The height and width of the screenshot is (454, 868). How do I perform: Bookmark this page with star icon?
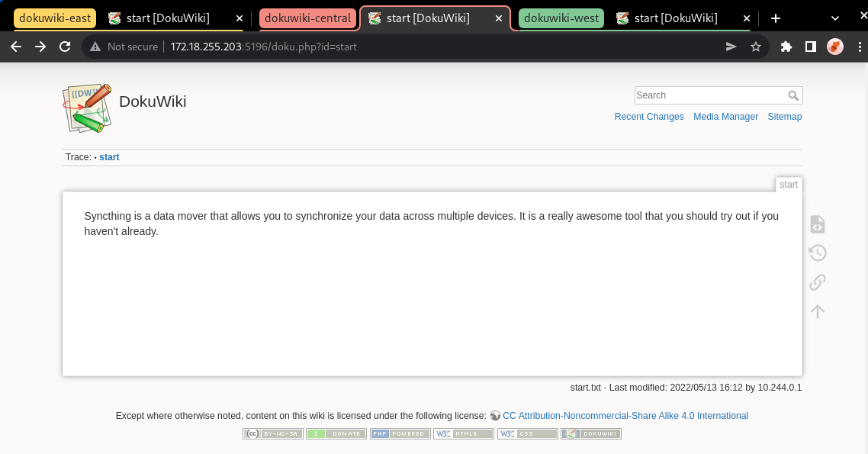tap(755, 47)
